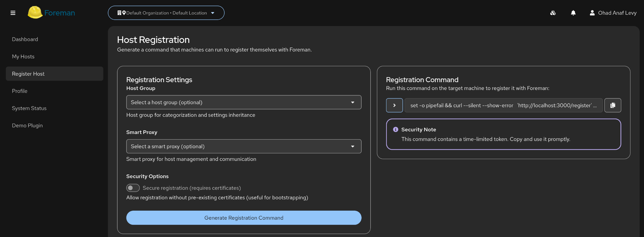Click the organization building icon
644x237 pixels.
(x=119, y=13)
